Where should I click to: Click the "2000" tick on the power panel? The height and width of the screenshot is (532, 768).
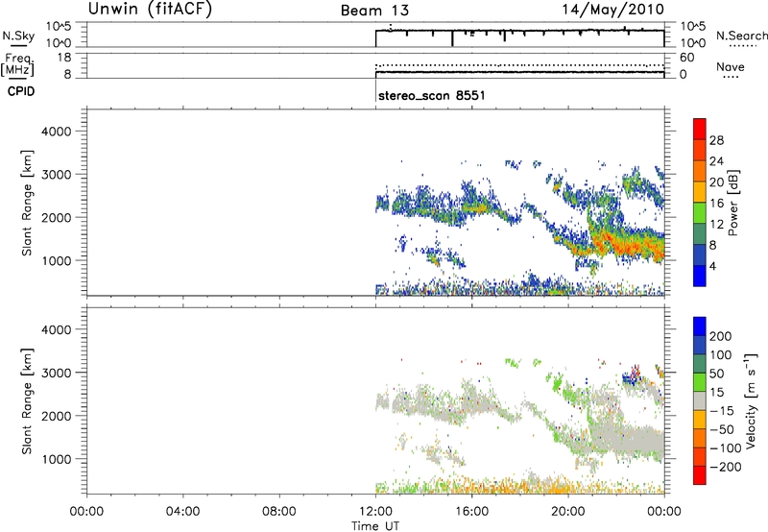pos(57,217)
